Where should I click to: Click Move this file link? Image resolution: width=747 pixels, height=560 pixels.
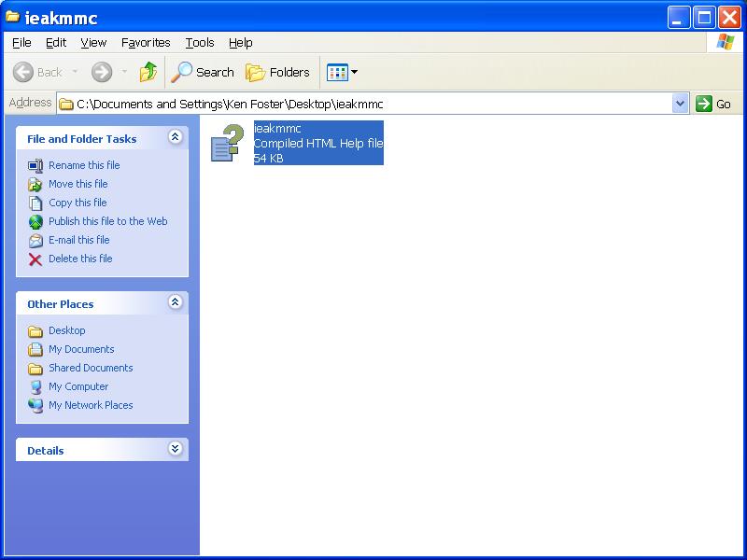(78, 184)
